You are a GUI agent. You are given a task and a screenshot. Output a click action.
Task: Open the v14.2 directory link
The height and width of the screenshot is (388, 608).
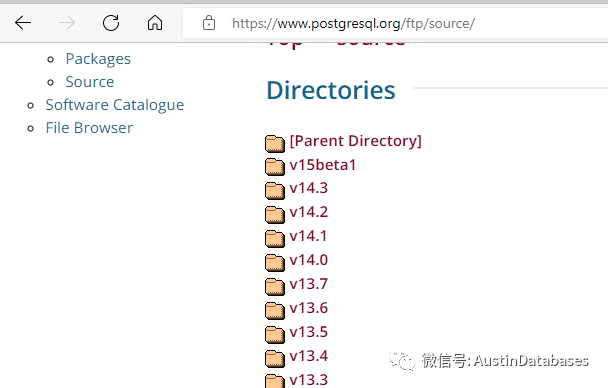[309, 212]
